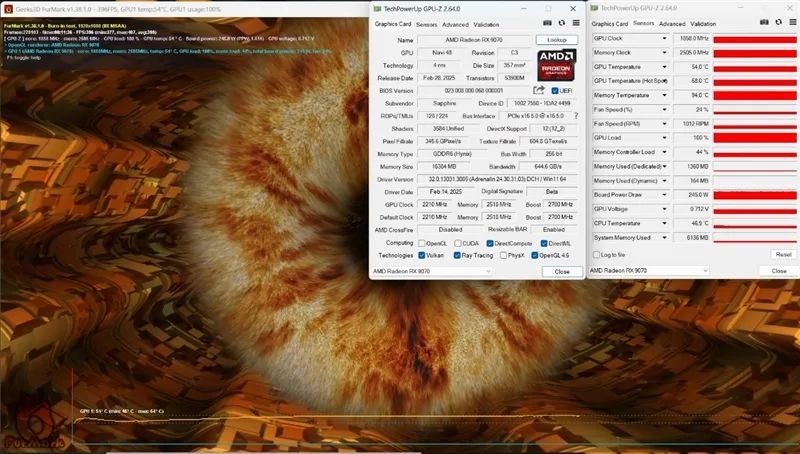The image size is (800, 454).
Task: Click the Name field showing AMD Radeon RX 9070
Action: point(474,40)
